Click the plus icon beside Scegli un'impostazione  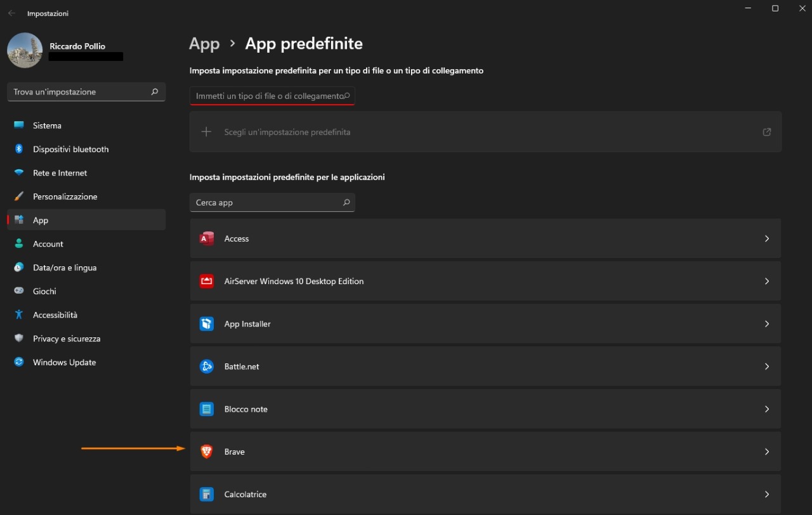pyautogui.click(x=206, y=132)
